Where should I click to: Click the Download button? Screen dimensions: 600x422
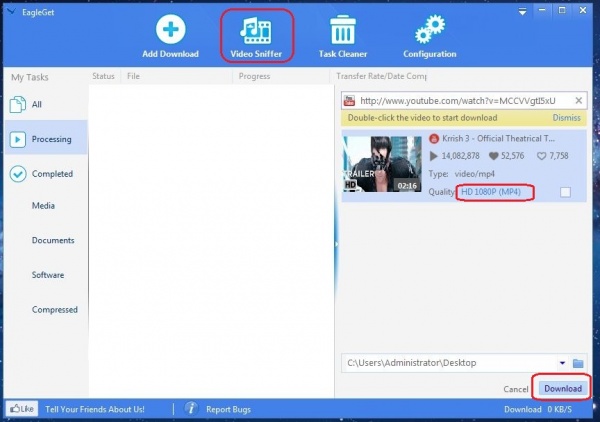(x=563, y=389)
